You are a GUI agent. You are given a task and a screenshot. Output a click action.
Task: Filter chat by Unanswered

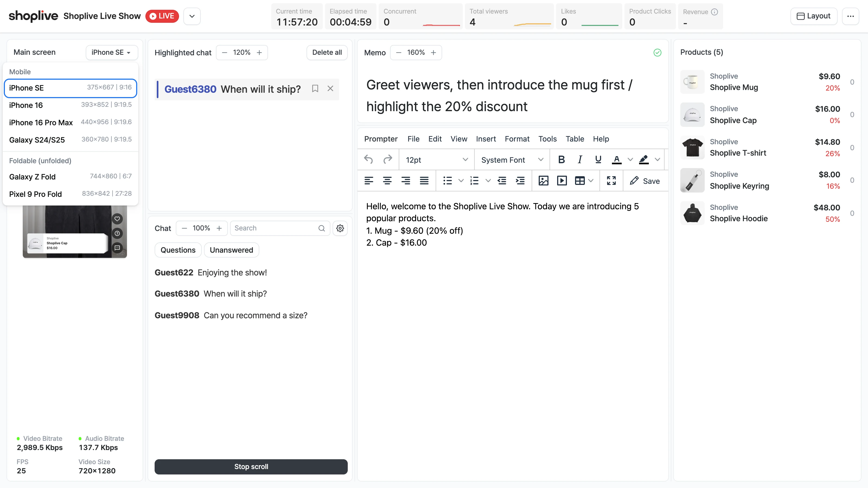click(x=231, y=250)
